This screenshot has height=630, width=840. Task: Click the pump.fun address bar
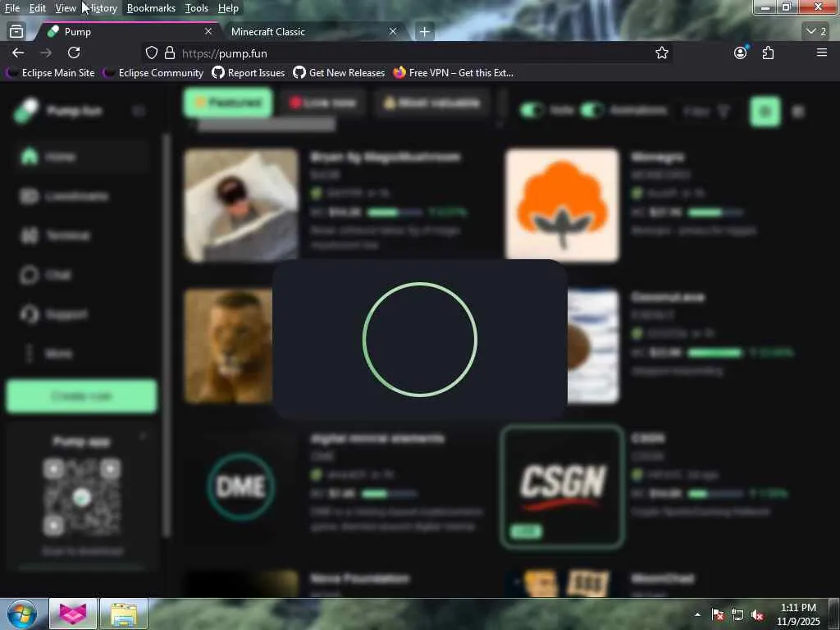click(407, 53)
